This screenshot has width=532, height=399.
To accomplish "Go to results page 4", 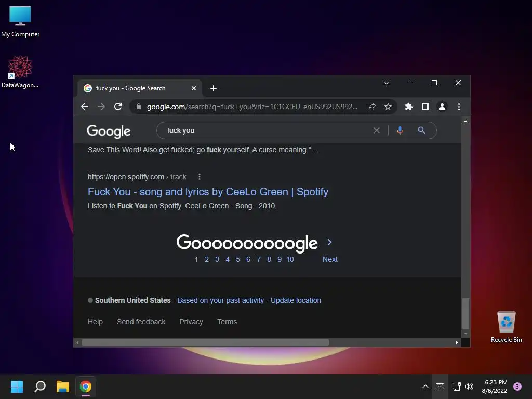I will [x=228, y=259].
